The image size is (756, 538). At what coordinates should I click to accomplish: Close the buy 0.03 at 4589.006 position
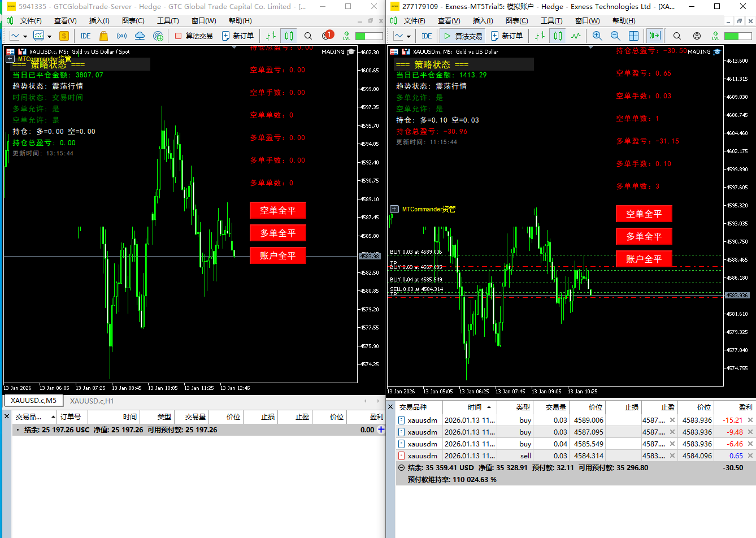point(750,420)
